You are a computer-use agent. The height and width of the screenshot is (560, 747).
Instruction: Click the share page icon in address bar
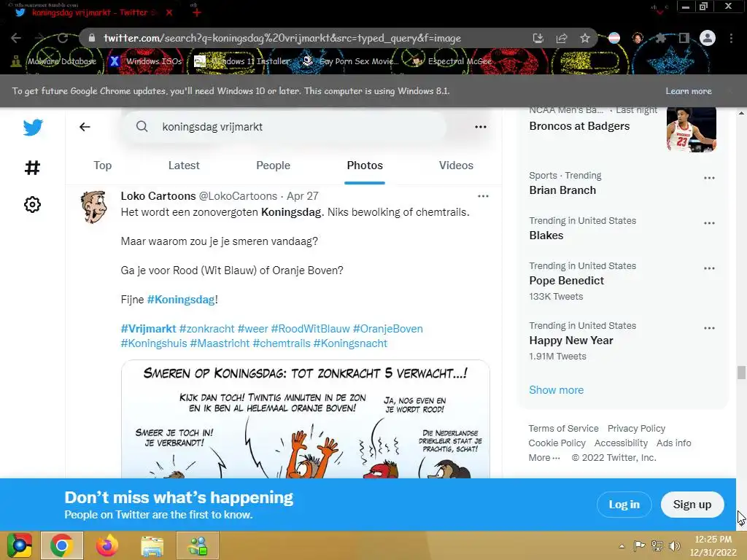coord(562,38)
